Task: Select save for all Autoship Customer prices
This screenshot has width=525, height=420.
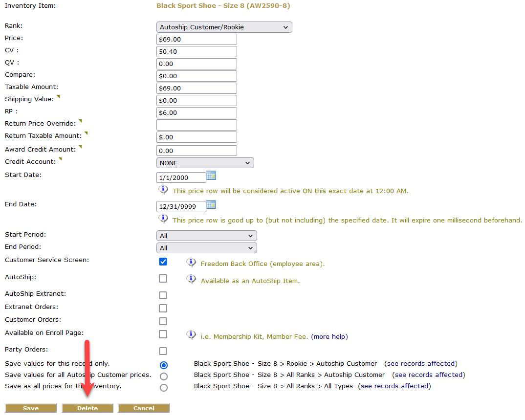Action: [x=164, y=376]
